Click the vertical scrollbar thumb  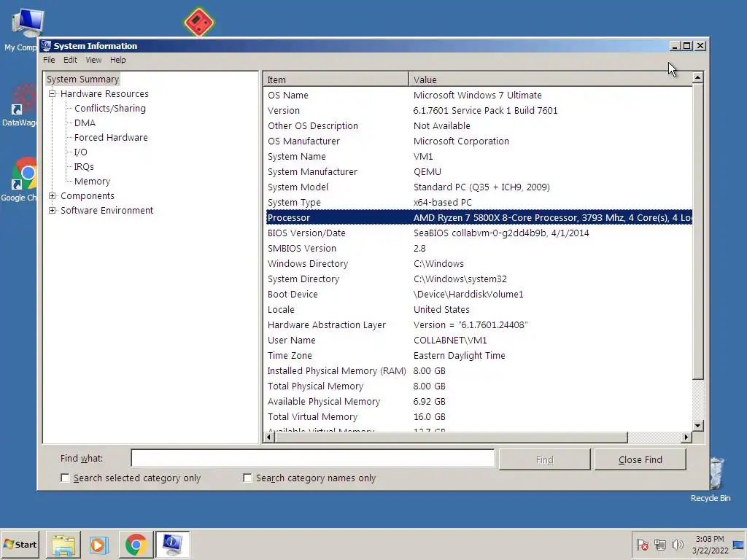pos(697,231)
